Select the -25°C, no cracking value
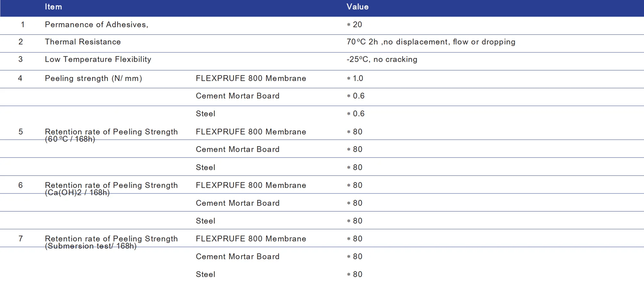 coord(382,60)
